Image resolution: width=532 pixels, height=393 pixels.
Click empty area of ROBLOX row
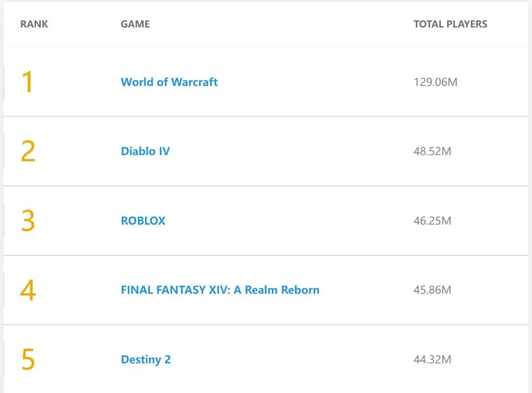tap(288, 221)
